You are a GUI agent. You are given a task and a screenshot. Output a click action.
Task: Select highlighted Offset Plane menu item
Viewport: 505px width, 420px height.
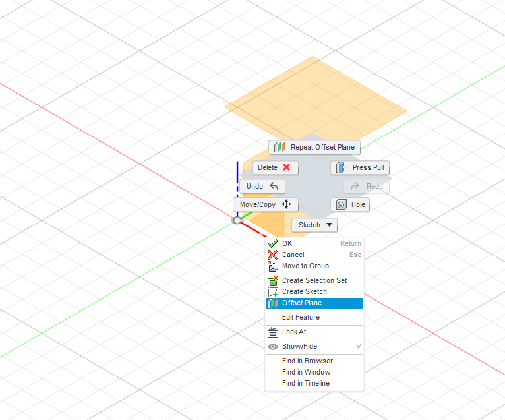click(x=302, y=303)
